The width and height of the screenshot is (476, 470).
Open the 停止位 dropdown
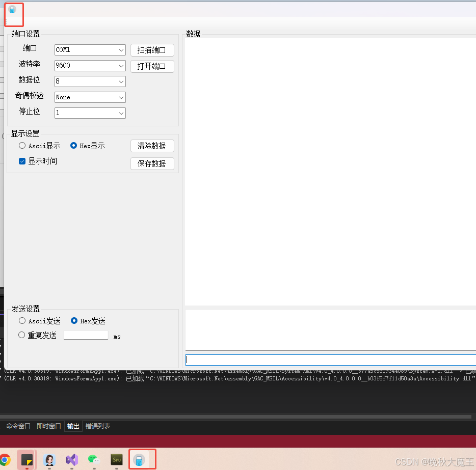[90, 113]
